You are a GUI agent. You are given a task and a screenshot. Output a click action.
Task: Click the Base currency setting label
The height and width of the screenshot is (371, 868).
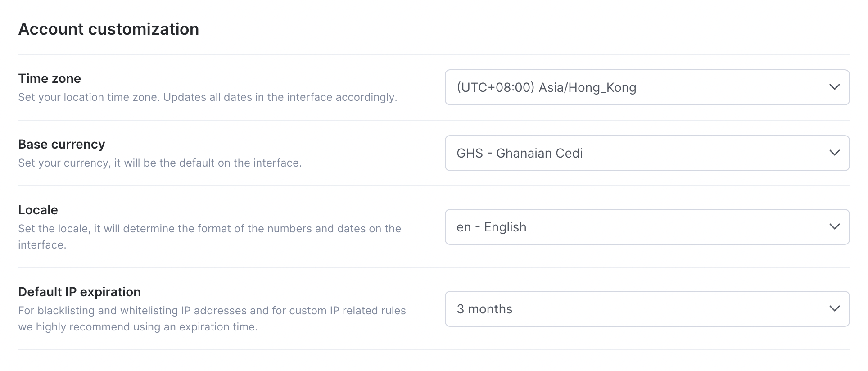[62, 145]
